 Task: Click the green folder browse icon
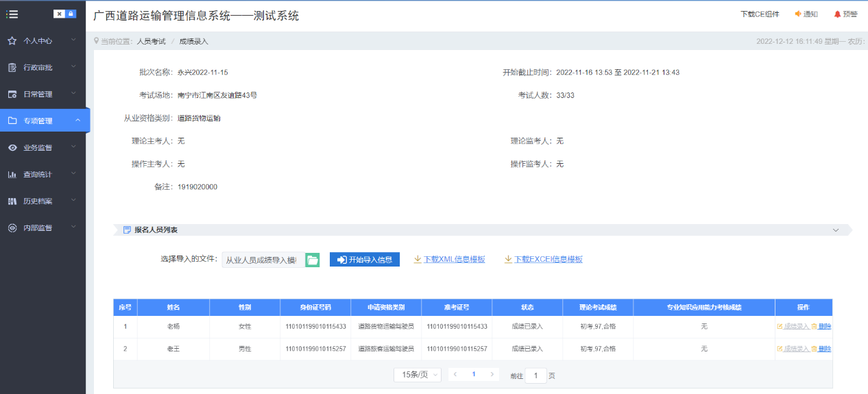tap(312, 260)
